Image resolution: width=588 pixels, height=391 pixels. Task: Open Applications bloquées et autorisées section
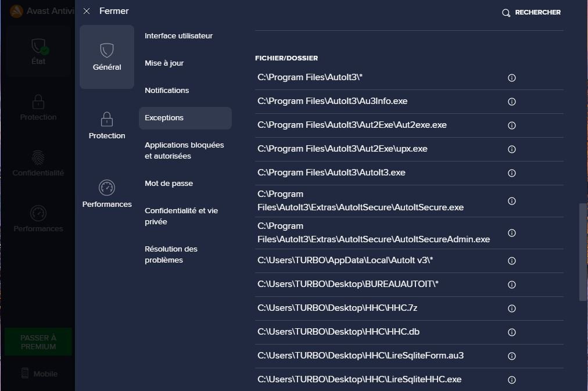point(184,150)
